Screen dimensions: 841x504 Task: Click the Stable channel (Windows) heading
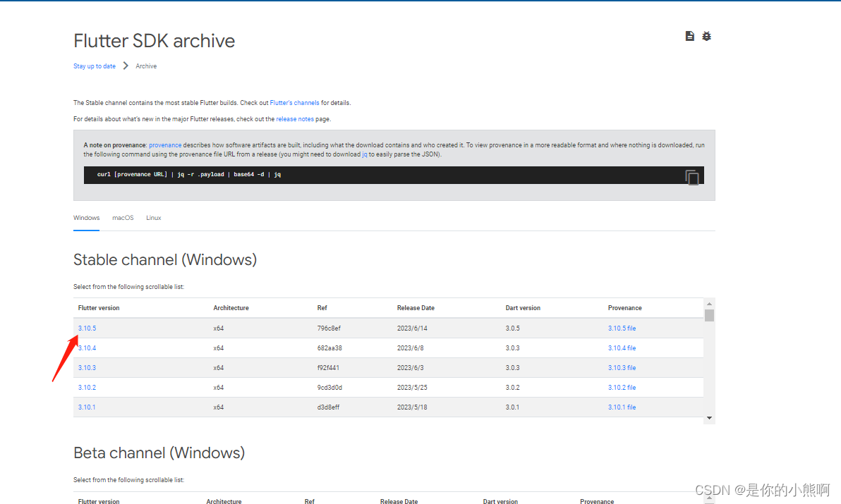(165, 260)
